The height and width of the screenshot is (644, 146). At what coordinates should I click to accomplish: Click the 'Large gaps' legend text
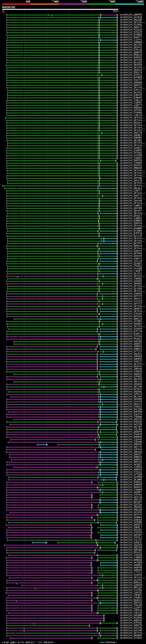click(10, 642)
